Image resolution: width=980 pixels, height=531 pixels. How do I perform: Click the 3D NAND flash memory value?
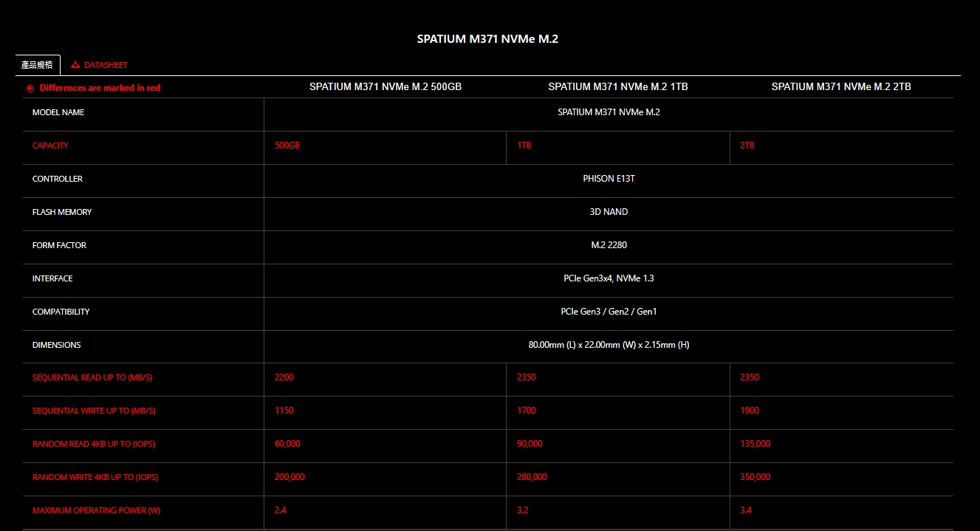point(609,212)
